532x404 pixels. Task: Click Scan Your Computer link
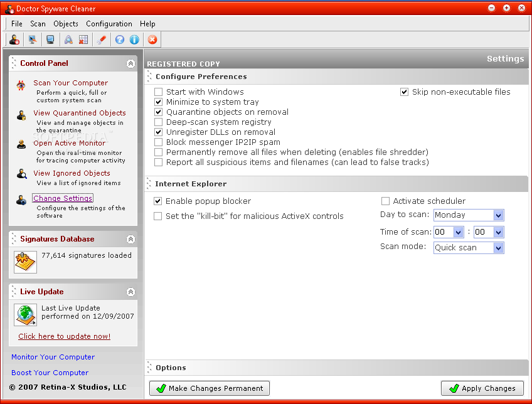[70, 83]
